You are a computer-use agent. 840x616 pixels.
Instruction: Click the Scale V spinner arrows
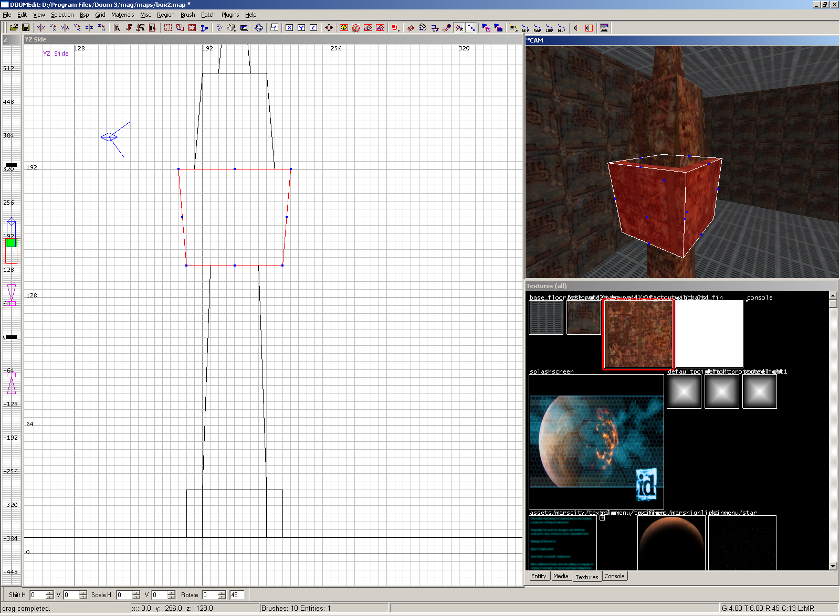tap(171, 594)
